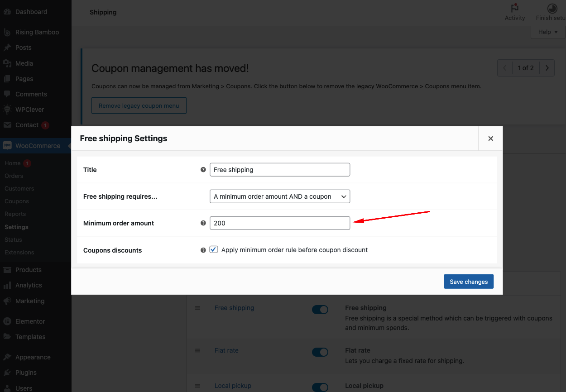The width and height of the screenshot is (566, 392).
Task: Click the drag handle for Flat rate row
Action: (197, 350)
